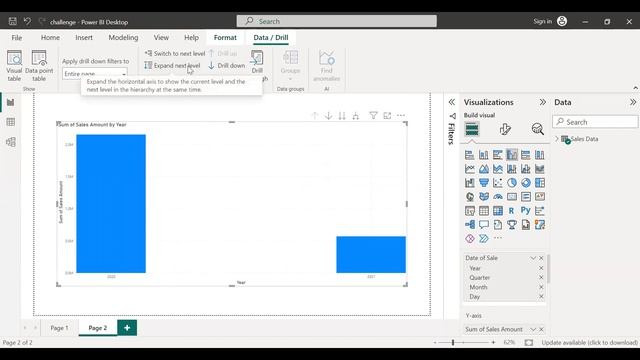This screenshot has height=360, width=640.
Task: Click Switch to next level
Action: [x=175, y=53]
